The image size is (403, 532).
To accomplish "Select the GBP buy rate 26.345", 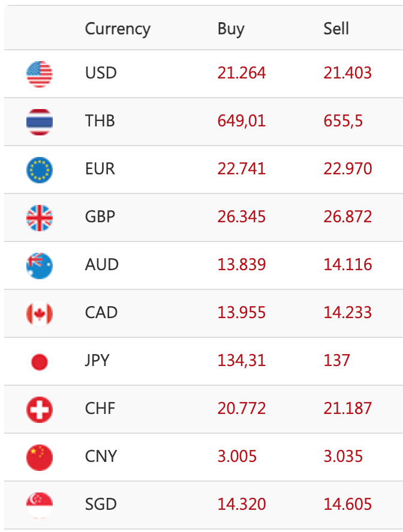I will point(242,217).
